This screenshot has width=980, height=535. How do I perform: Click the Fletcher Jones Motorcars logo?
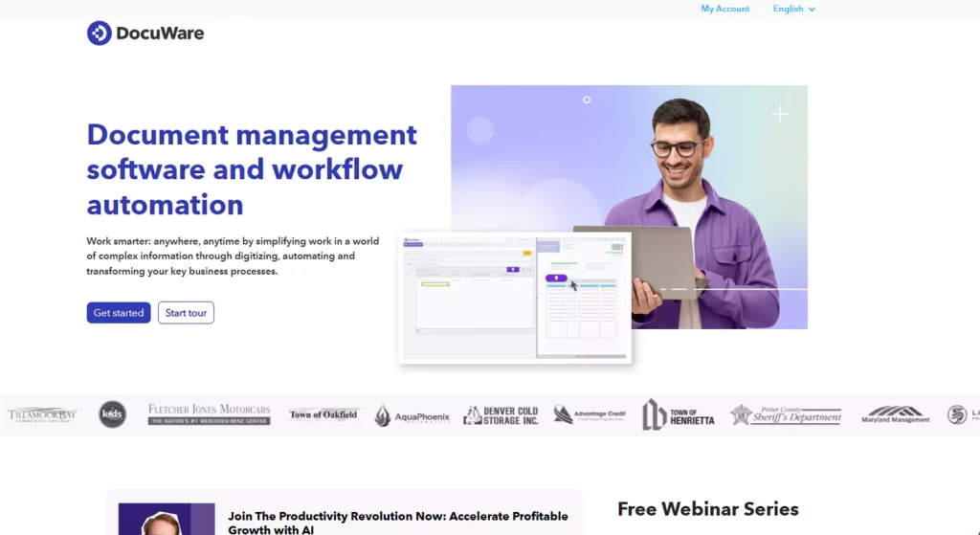[x=209, y=414]
